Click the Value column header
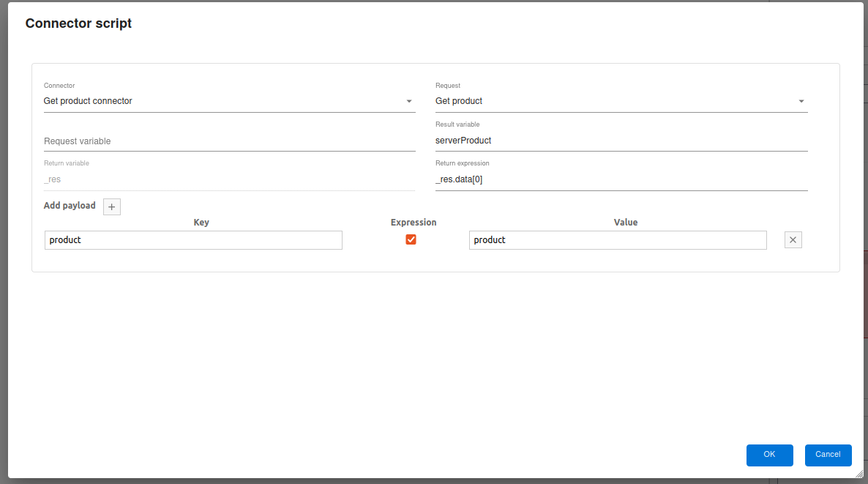 pos(626,223)
